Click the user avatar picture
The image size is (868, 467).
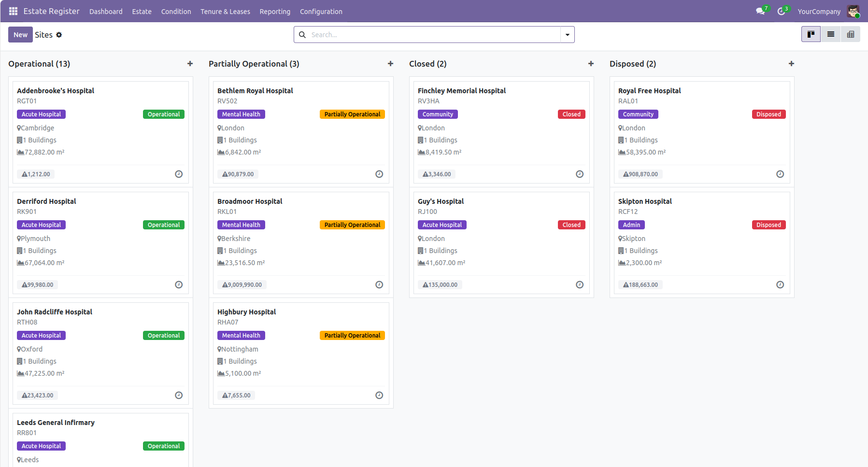click(853, 11)
